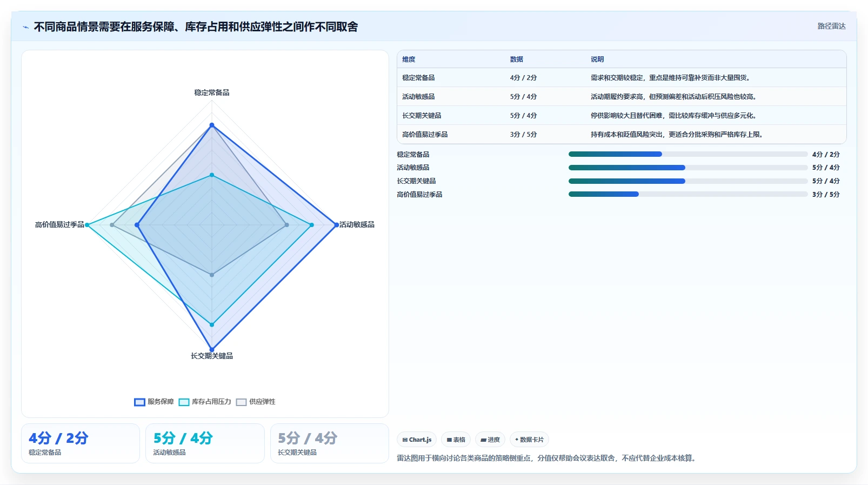The height and width of the screenshot is (485, 868).
Task: Click the 雷达图 footnote text
Action: [547, 458]
